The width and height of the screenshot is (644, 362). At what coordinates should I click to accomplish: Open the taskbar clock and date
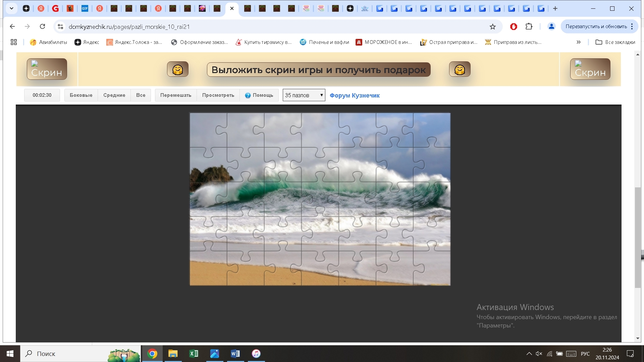pos(607,354)
